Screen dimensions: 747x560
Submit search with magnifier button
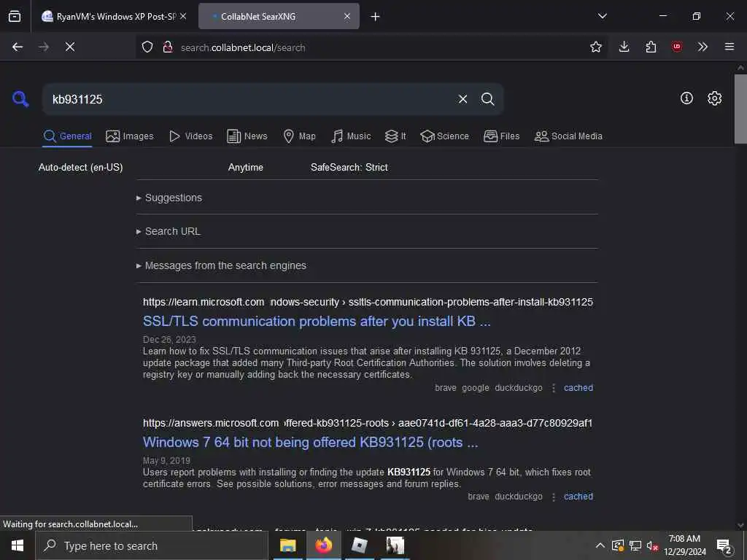coord(487,99)
